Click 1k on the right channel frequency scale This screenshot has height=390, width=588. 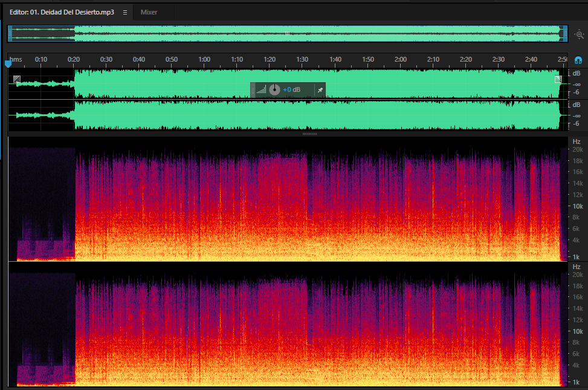point(576,382)
